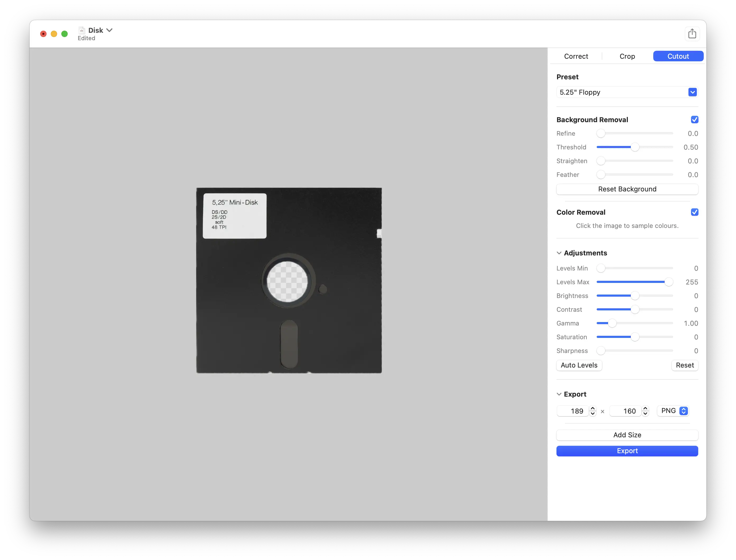
Task: Switch to the Crop tab
Action: [627, 56]
